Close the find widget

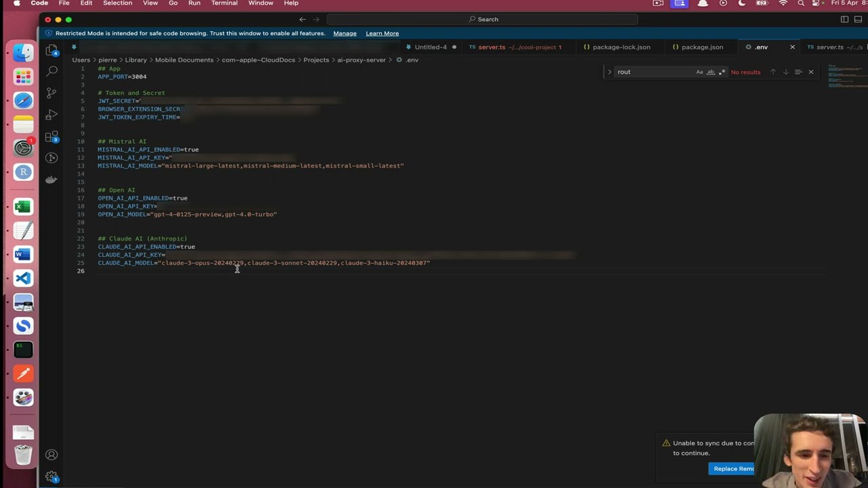pos(810,72)
